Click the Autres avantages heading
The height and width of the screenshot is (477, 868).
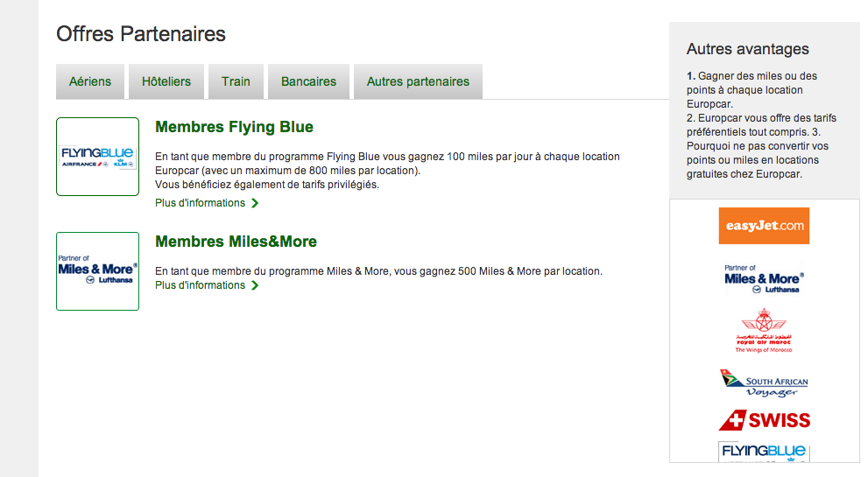click(747, 49)
